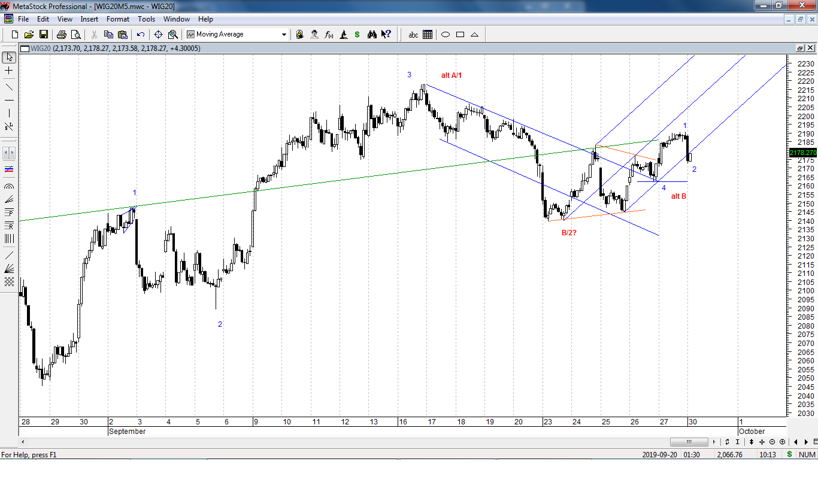This screenshot has width=818, height=504.
Task: Open the Edit menu
Action: click(43, 19)
